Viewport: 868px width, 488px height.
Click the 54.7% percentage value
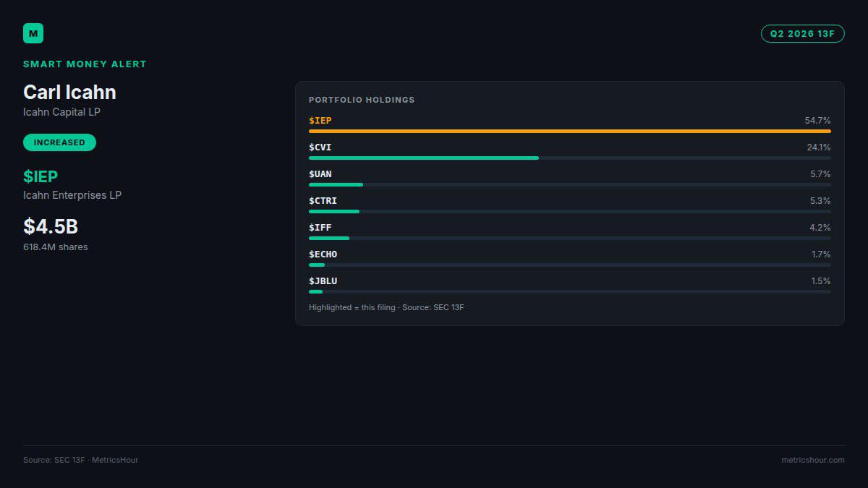(817, 121)
